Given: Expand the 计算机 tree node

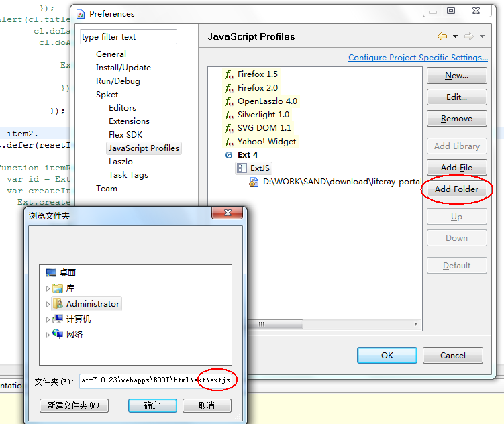Looking at the screenshot, I should 48,319.
